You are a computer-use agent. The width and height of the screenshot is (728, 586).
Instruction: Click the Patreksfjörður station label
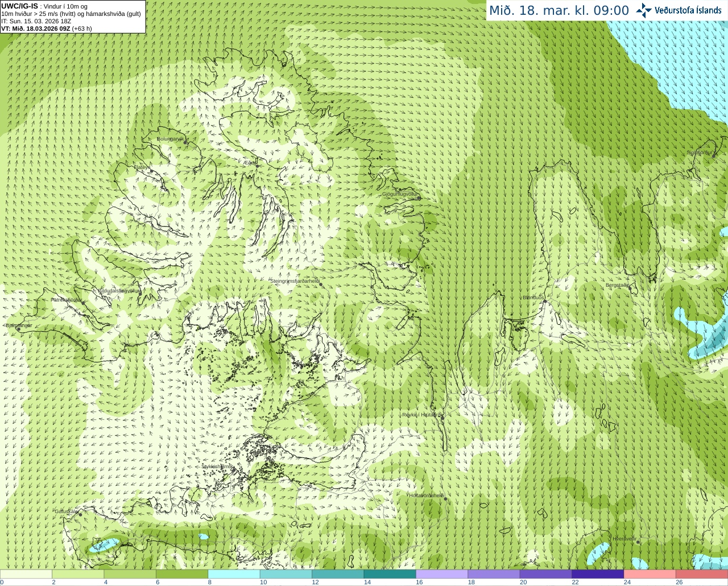pos(67,300)
